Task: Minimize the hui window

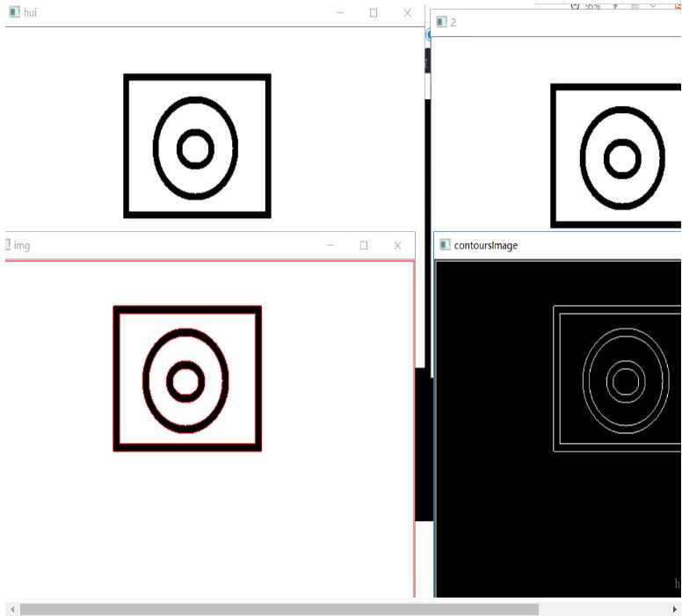Action: click(340, 13)
